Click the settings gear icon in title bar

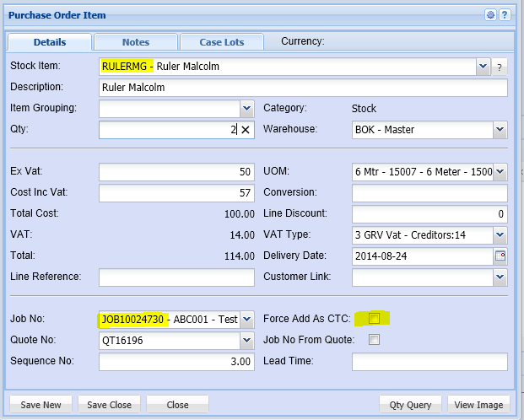pos(491,15)
